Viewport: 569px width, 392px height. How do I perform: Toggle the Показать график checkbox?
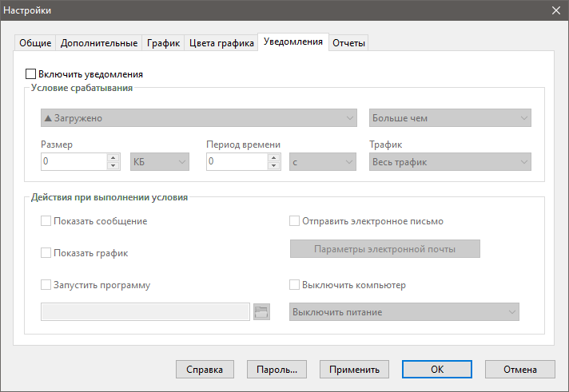point(46,253)
